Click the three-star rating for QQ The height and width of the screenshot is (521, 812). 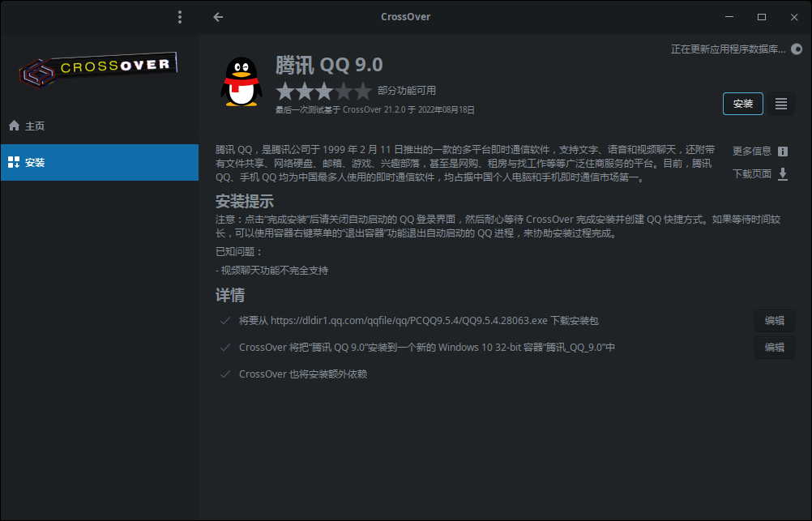pyautogui.click(x=323, y=91)
